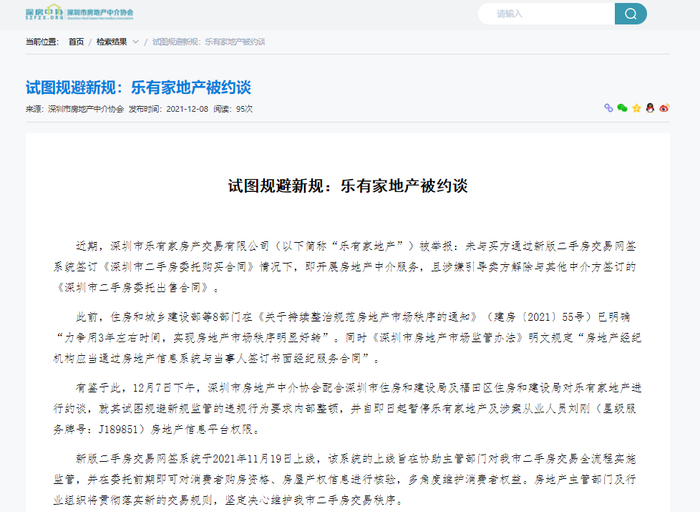700x512 pixels.
Task: Click the current page breadcrumb 试图规避新规
Action: click(208, 42)
